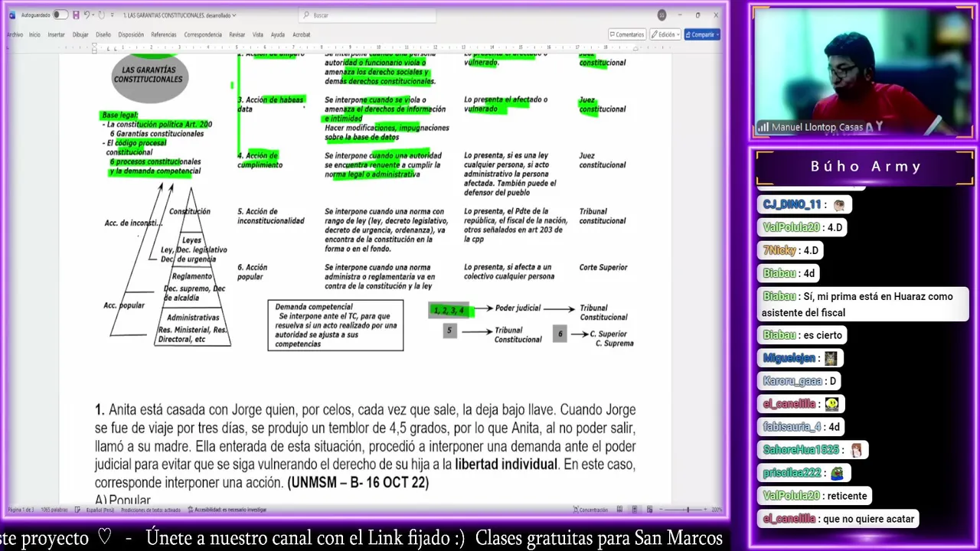Click chat user Karoru_gaaa

tap(792, 381)
